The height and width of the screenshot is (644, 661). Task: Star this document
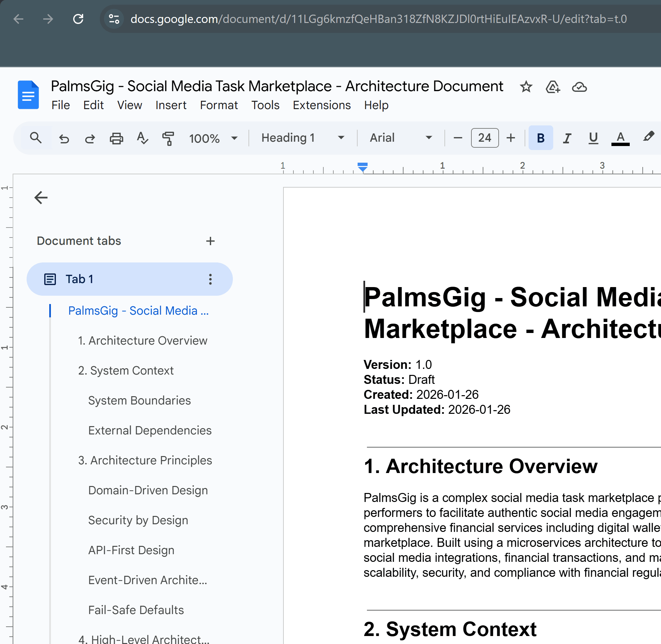pyautogui.click(x=526, y=87)
